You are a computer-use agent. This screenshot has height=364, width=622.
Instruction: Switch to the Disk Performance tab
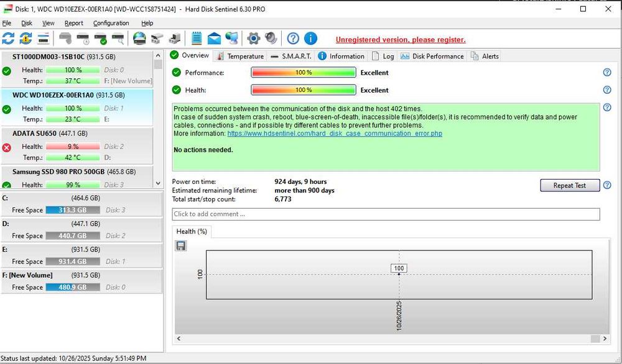tap(432, 57)
